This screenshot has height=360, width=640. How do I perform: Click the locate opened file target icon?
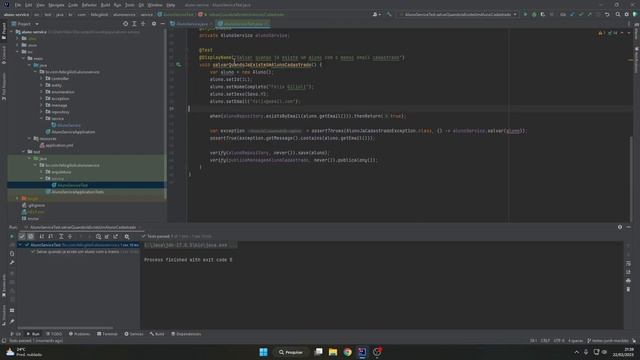pos(125,24)
